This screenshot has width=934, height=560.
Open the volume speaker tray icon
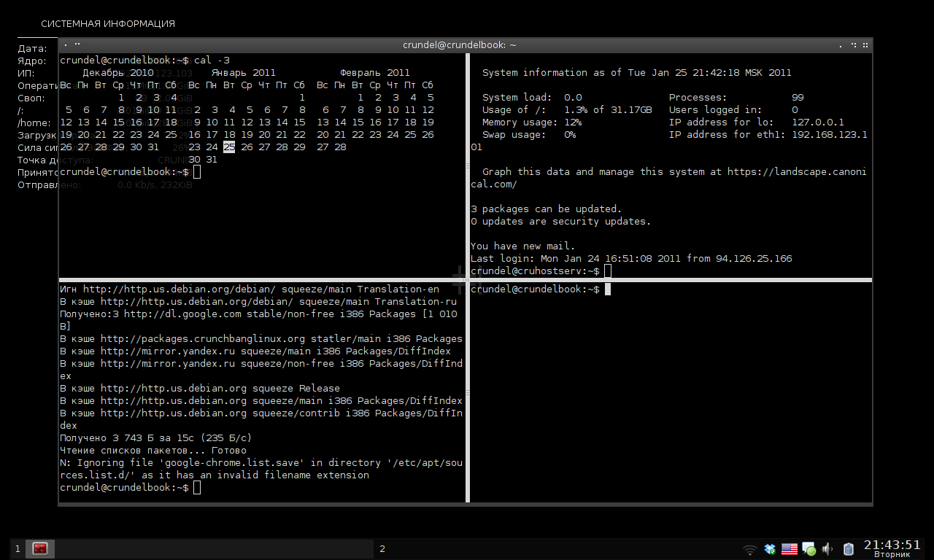point(828,549)
